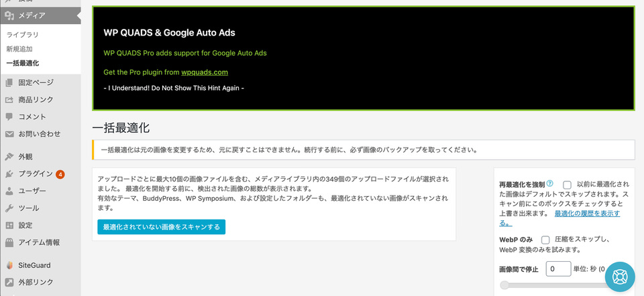Select 一括最適化 submenu item
Image resolution: width=644 pixels, height=296 pixels.
coord(23,63)
